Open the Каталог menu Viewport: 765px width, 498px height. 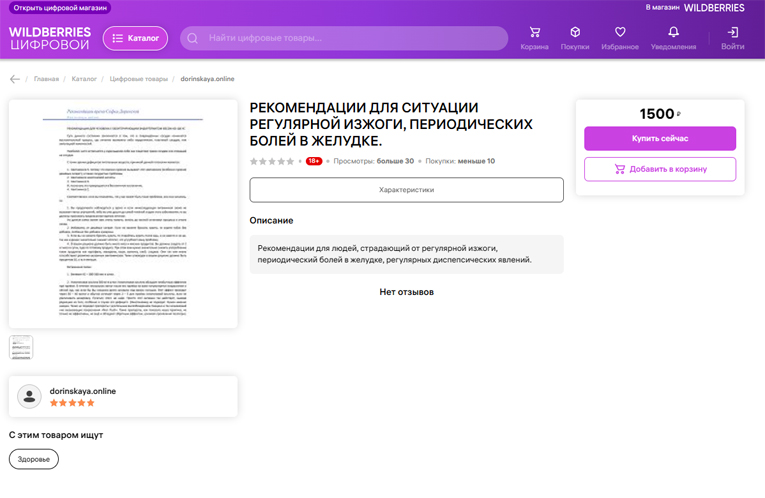(x=135, y=38)
